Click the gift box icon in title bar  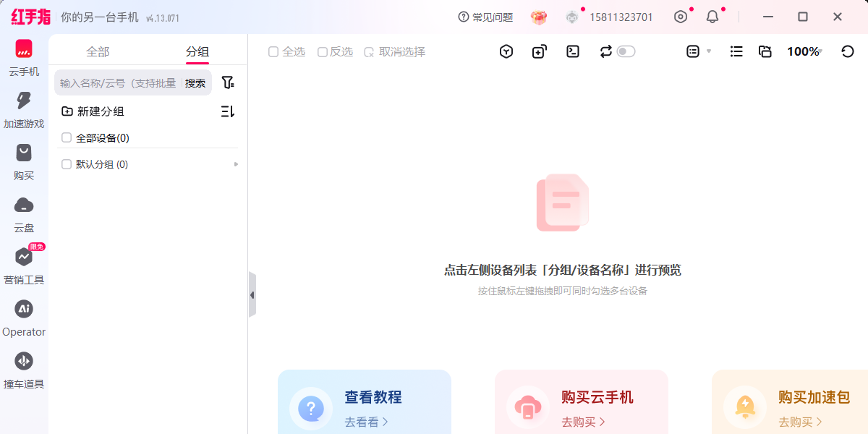[x=539, y=17]
